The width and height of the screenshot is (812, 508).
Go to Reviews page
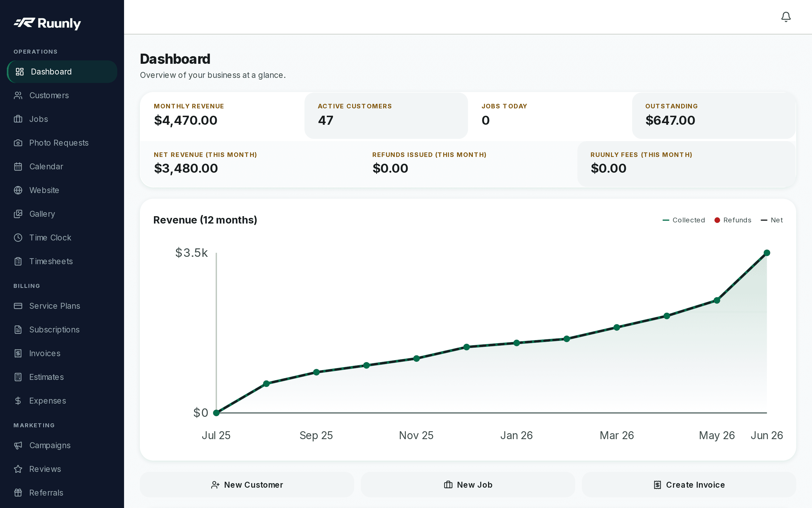click(62, 469)
